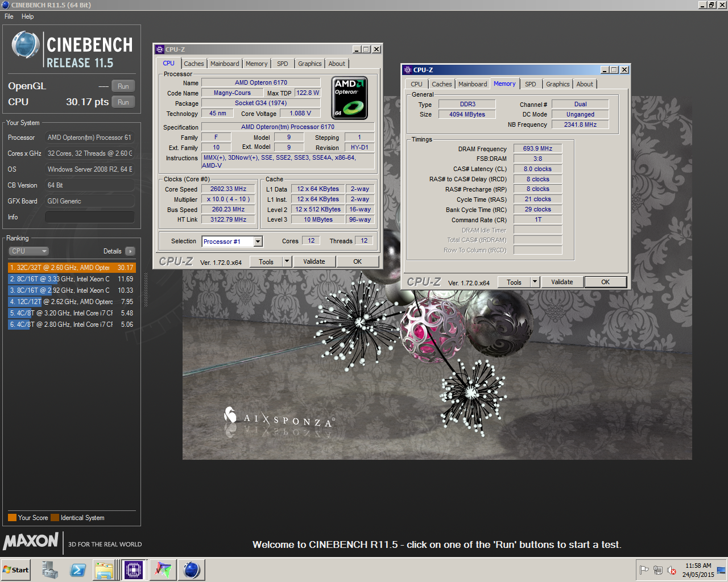Viewport: 728px width, 582px height.
Task: Click the Core Speed value 2602.33 MHz
Action: [x=228, y=189]
